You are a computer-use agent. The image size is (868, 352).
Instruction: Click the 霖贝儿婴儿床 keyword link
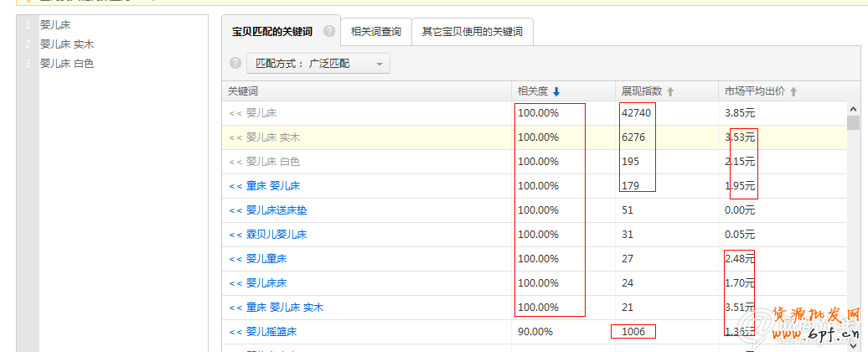pos(276,235)
